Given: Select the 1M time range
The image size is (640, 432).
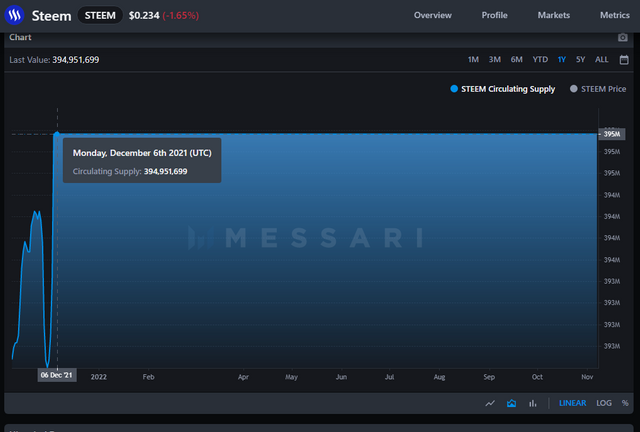Looking at the screenshot, I should (x=473, y=60).
